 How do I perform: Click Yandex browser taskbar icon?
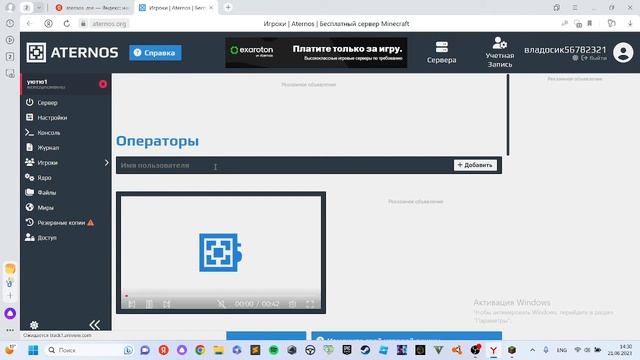tap(493, 350)
